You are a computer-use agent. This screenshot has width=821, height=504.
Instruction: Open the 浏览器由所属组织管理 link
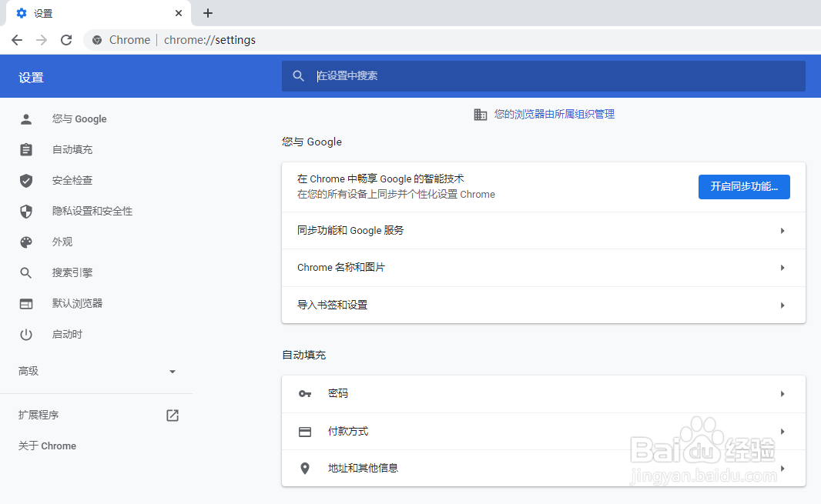[565, 114]
